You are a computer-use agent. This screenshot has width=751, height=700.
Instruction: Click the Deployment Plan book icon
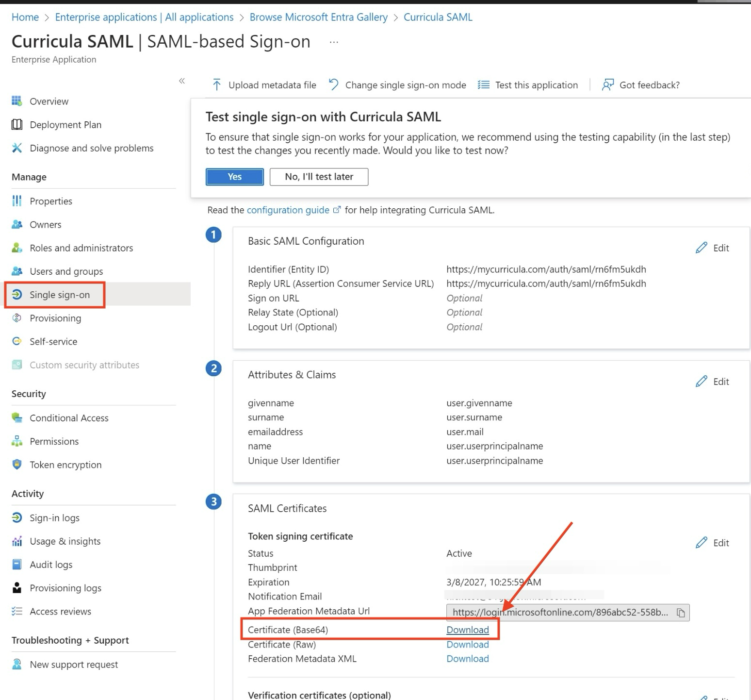click(x=17, y=124)
